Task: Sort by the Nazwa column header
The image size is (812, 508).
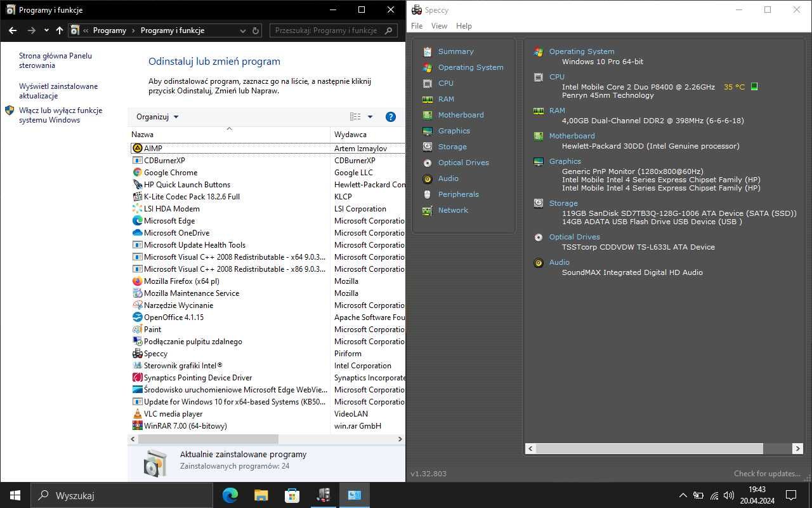Action: [229, 135]
